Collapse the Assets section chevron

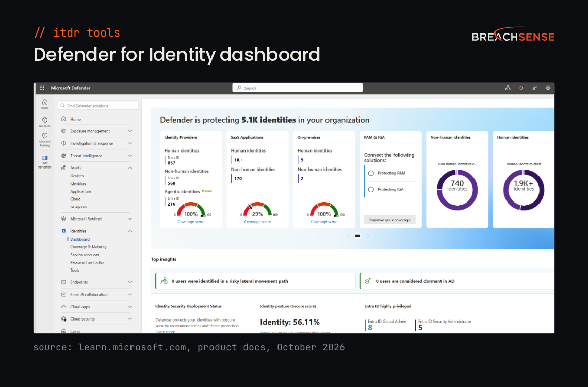click(x=130, y=168)
